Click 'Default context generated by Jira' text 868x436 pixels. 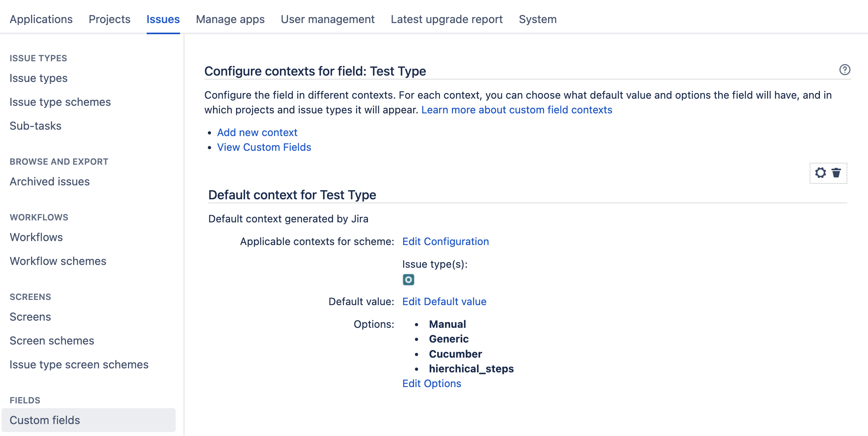(x=288, y=219)
